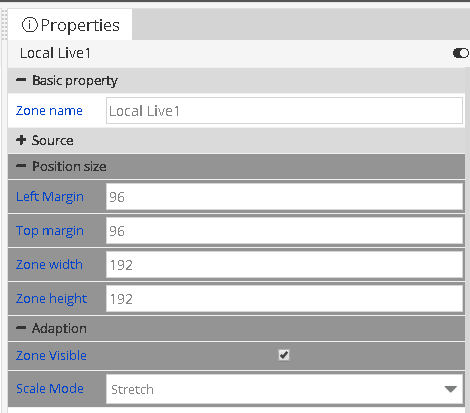Click the Left Margin label
Image resolution: width=470 pixels, height=413 pixels.
50,197
